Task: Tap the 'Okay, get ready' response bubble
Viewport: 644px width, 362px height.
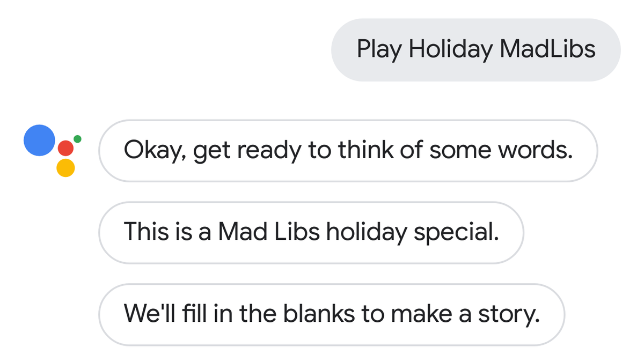Action: pos(348,151)
